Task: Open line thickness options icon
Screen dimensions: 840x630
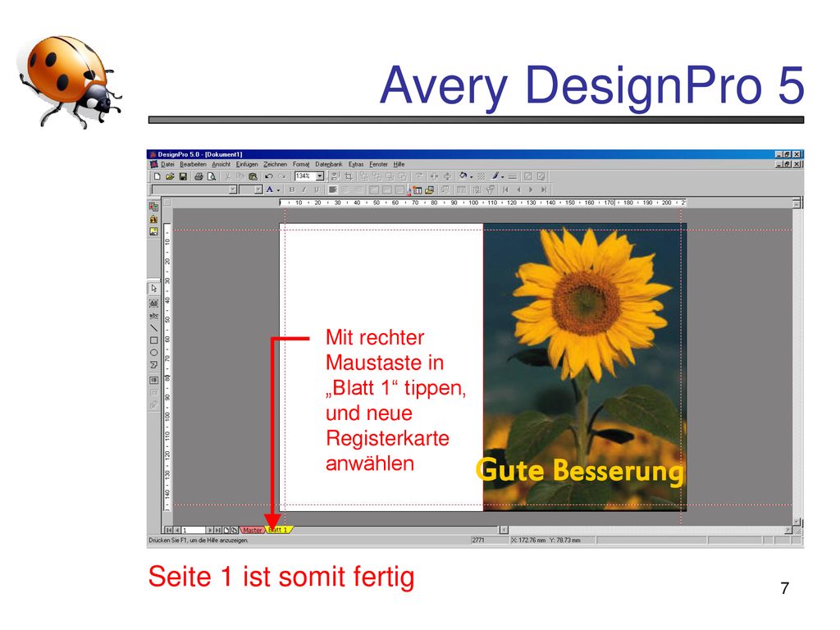Action: (x=513, y=176)
